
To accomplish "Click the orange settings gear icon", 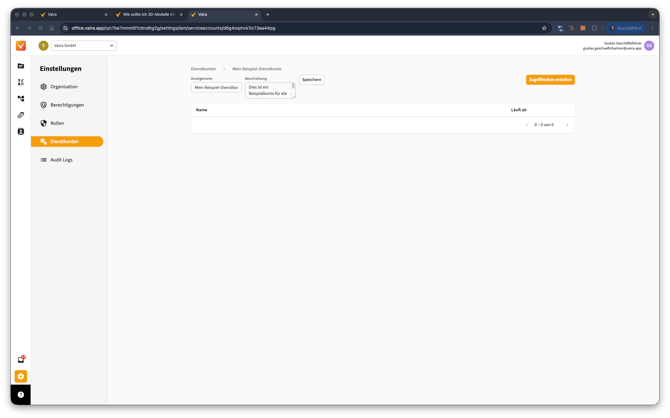I will point(21,377).
